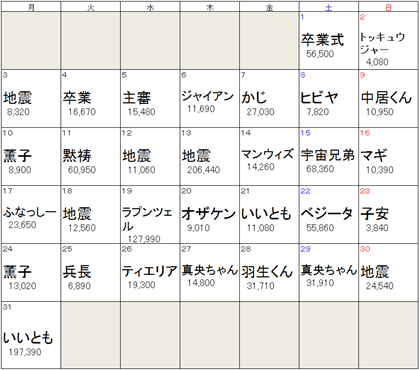Image resolution: width=419 pixels, height=370 pixels.
Task: Click the value 55,860
Action: click(320, 228)
